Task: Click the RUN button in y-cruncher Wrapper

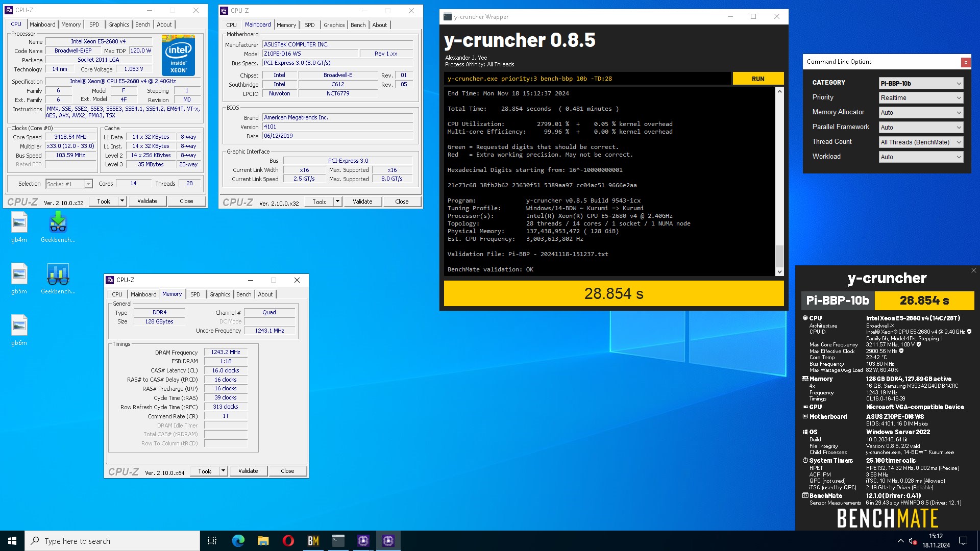Action: tap(758, 79)
